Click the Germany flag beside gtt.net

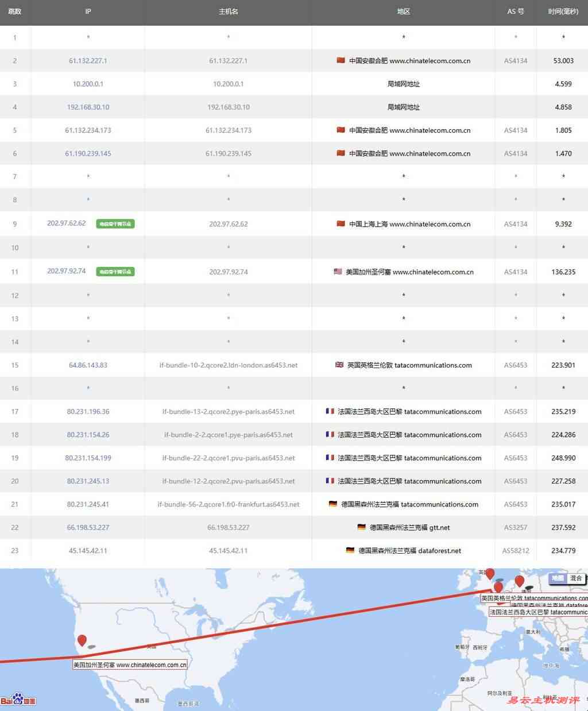coord(361,527)
